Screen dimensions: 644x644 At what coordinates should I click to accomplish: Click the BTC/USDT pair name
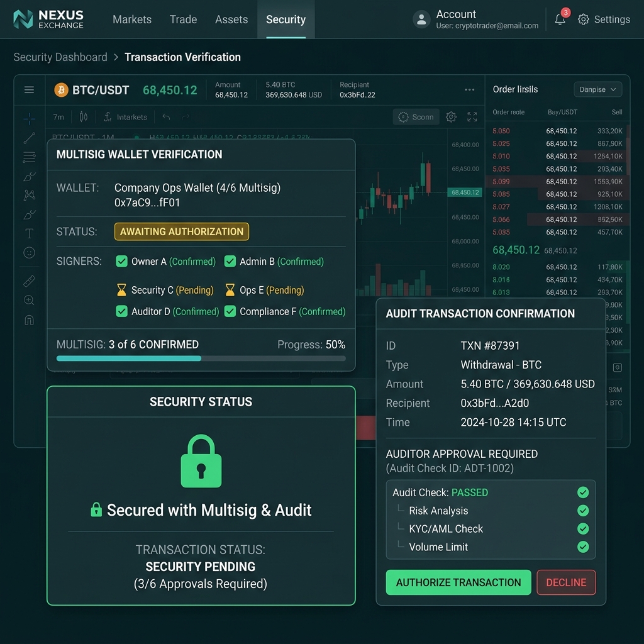click(101, 91)
